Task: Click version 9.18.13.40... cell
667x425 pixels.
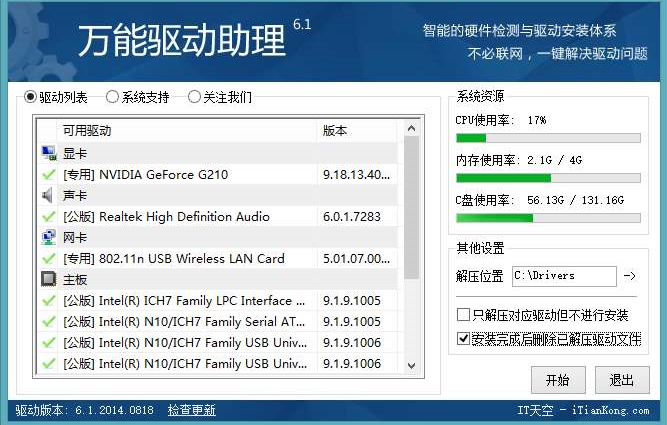Action: 356,174
